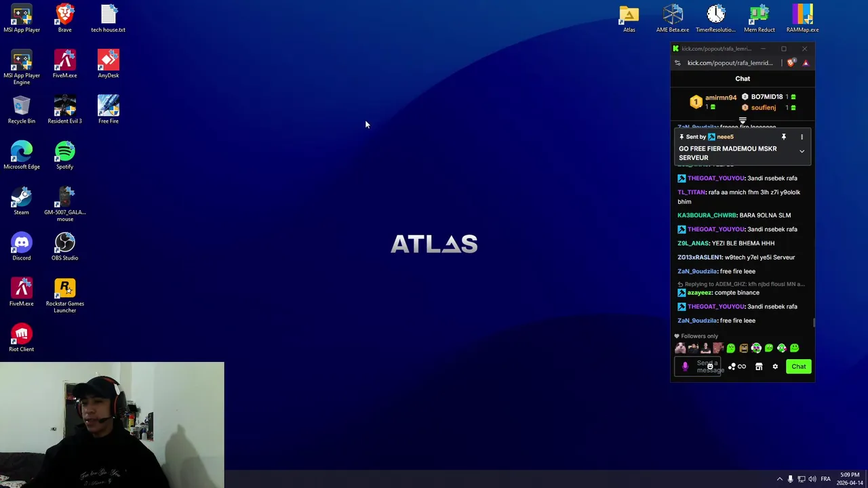Viewport: 868px width, 488px height.
Task: Open the BO7MID18 leaderboard entry
Action: (x=768, y=97)
